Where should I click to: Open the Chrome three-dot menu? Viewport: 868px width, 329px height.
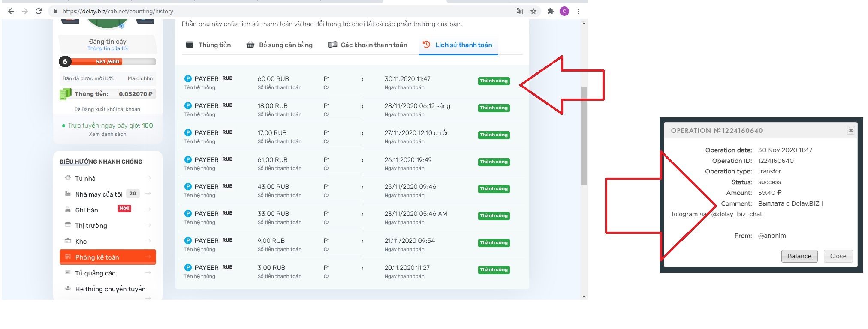click(x=578, y=12)
